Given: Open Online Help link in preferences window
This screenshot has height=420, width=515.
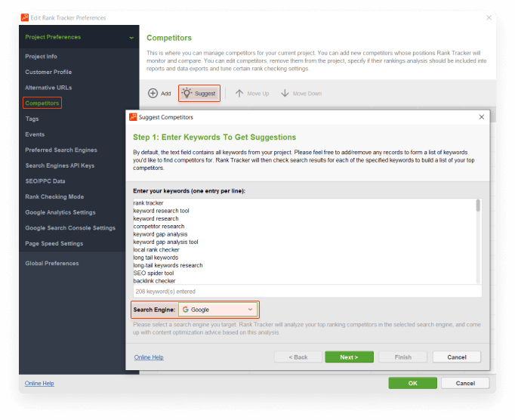Looking at the screenshot, I should tap(39, 383).
